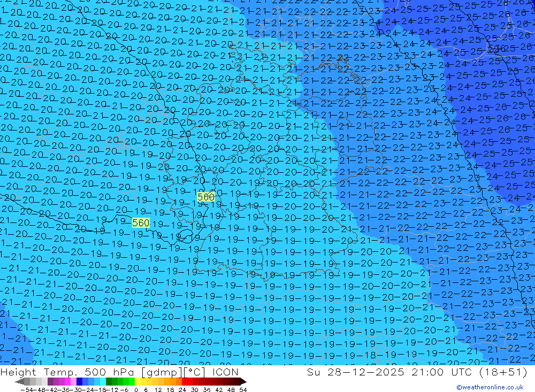Image resolution: width=535 pixels, height=392 pixels.
Task: Pick the dark blue legend swatch above -30
Action: [x=80, y=381]
